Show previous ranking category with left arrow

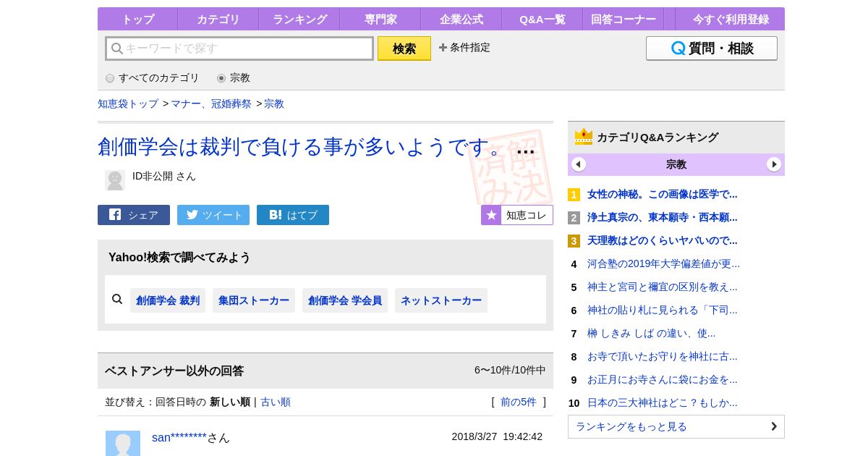(579, 164)
